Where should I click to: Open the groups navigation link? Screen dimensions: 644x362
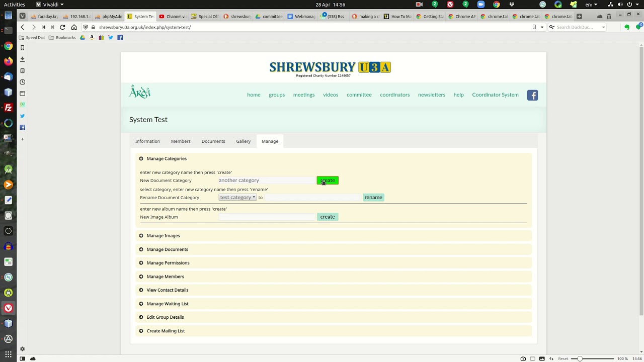point(277,95)
